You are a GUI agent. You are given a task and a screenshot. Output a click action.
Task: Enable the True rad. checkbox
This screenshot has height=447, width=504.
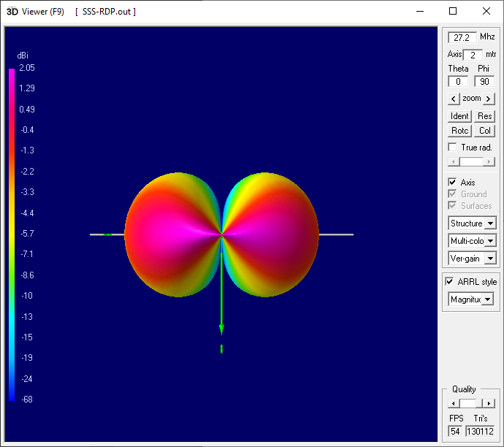(453, 148)
